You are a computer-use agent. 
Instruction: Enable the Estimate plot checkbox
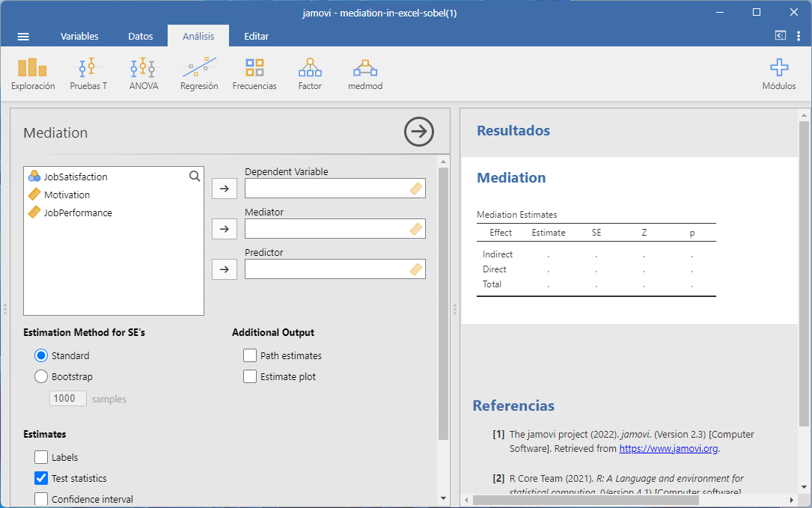(250, 377)
